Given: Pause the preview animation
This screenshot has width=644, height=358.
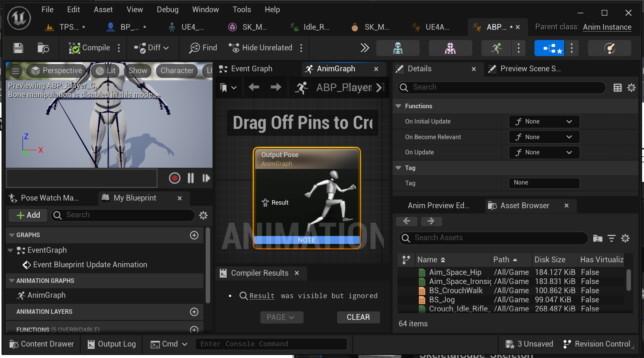Looking at the screenshot, I should pyautogui.click(x=191, y=178).
